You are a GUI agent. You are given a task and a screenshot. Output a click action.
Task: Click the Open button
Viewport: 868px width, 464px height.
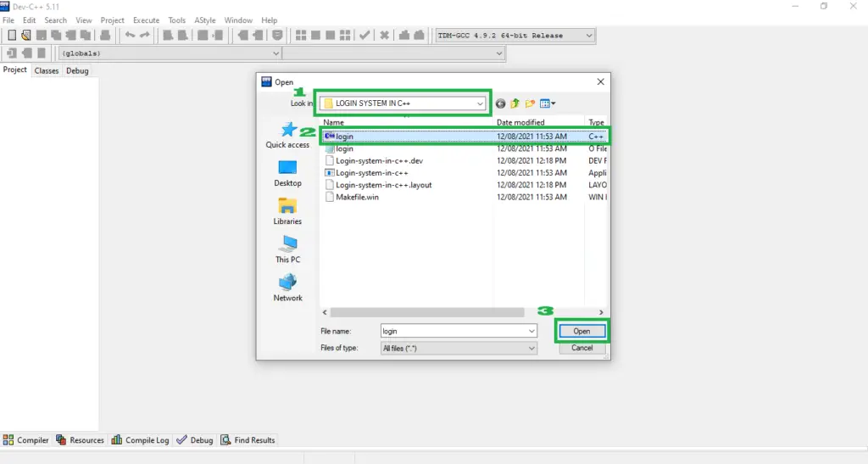(x=581, y=331)
